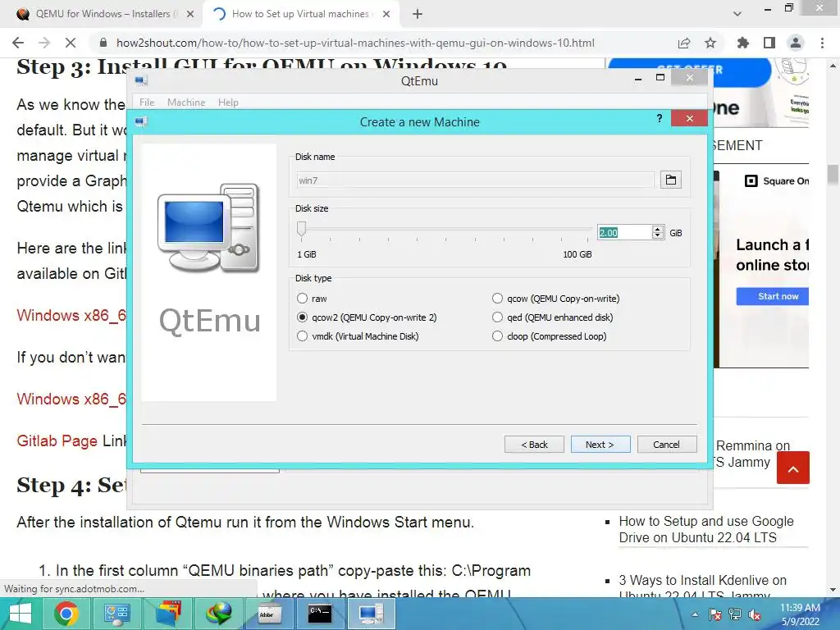Screen dimensions: 840x630
Task: Open the QtEmu File menu
Action: tap(147, 103)
